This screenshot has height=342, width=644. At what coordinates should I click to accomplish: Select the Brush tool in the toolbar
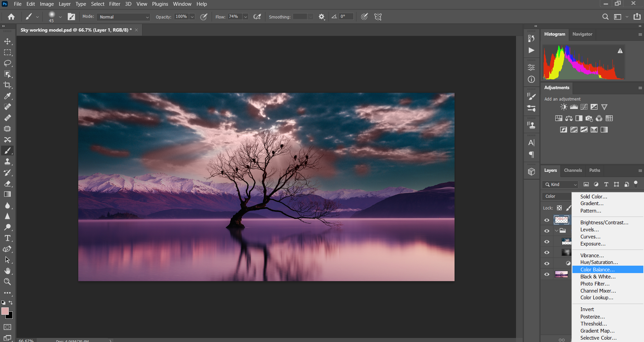click(x=7, y=150)
